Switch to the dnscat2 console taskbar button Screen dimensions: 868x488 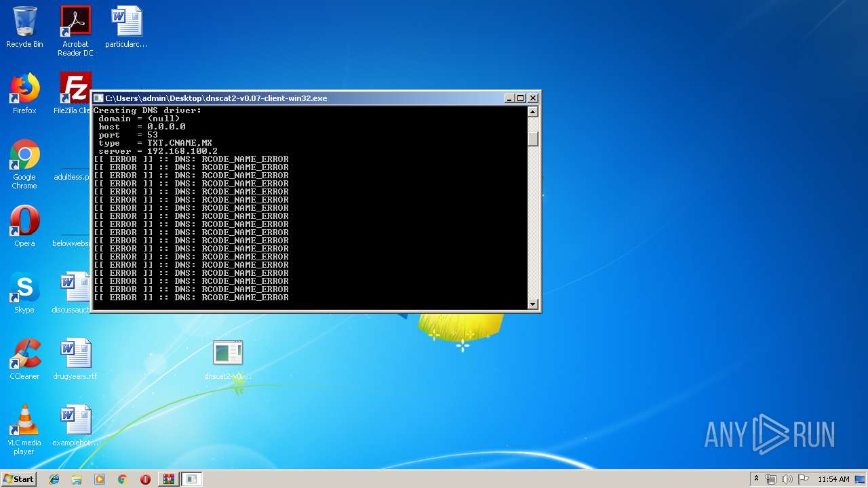click(192, 479)
